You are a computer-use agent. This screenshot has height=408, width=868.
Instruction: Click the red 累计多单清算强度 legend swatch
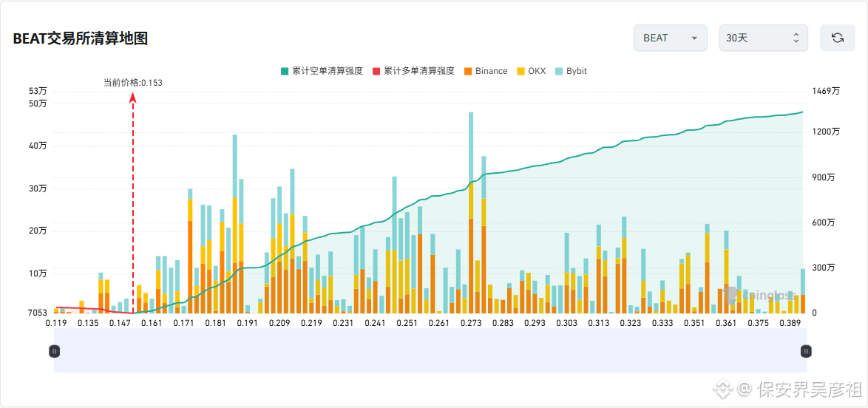click(x=376, y=71)
